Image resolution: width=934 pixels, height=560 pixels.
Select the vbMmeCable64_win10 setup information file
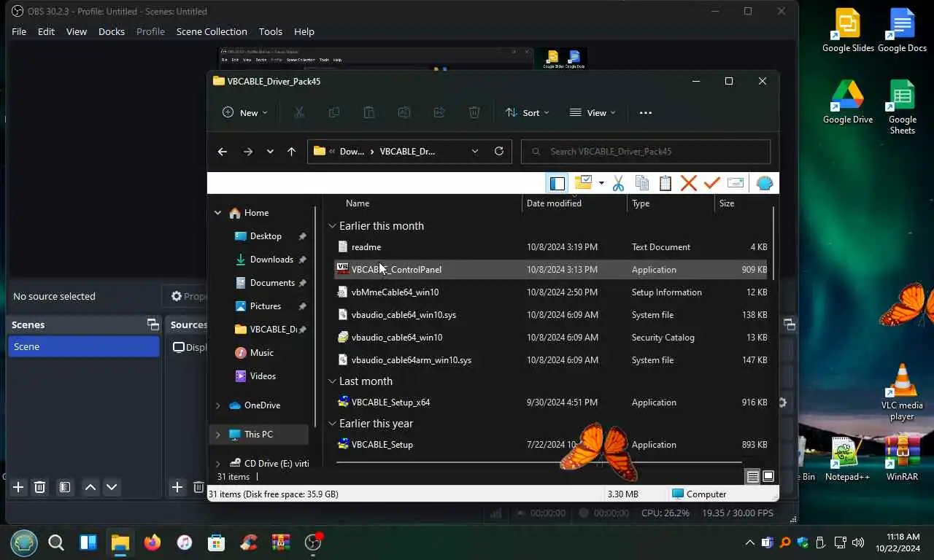(395, 292)
